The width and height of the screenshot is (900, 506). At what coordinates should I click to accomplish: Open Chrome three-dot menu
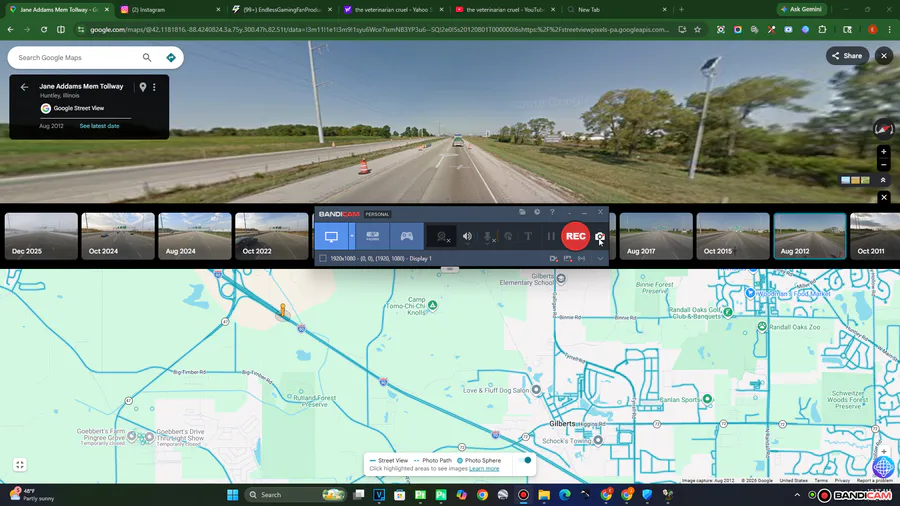click(x=890, y=29)
